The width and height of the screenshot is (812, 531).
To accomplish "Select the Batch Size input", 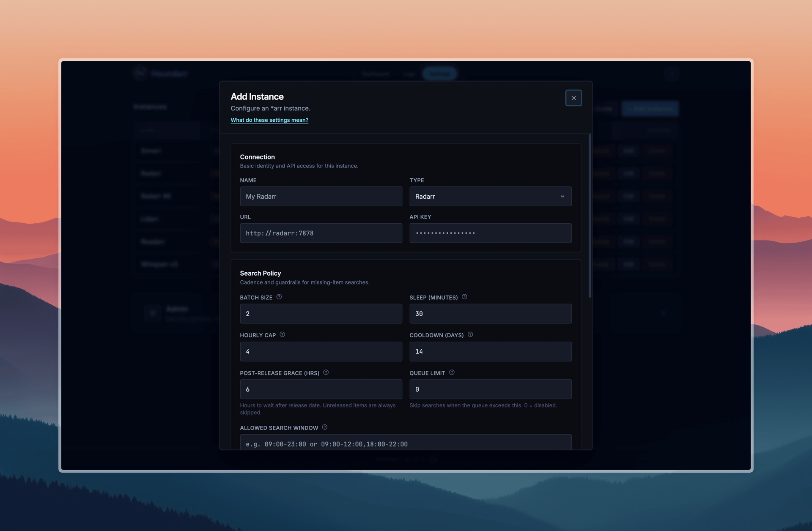I will pyautogui.click(x=321, y=314).
